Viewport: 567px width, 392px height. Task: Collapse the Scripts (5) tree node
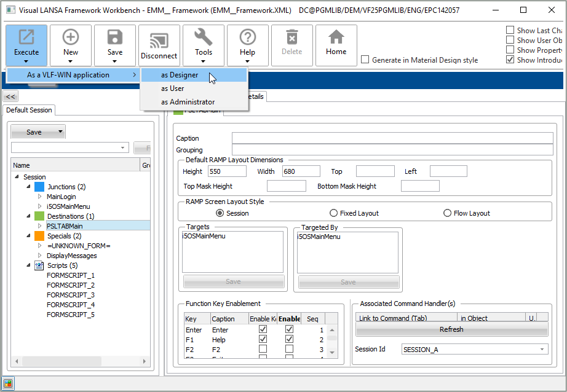point(29,265)
